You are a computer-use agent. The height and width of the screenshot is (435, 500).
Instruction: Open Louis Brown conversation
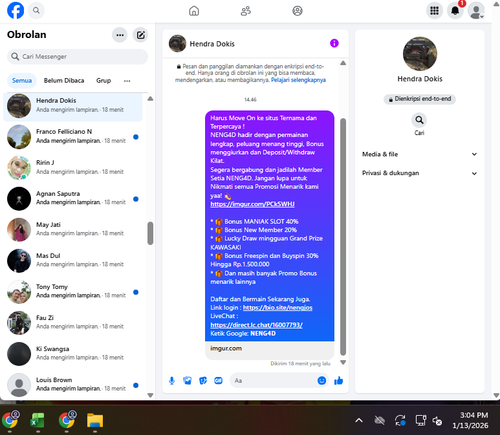pyautogui.click(x=73, y=385)
